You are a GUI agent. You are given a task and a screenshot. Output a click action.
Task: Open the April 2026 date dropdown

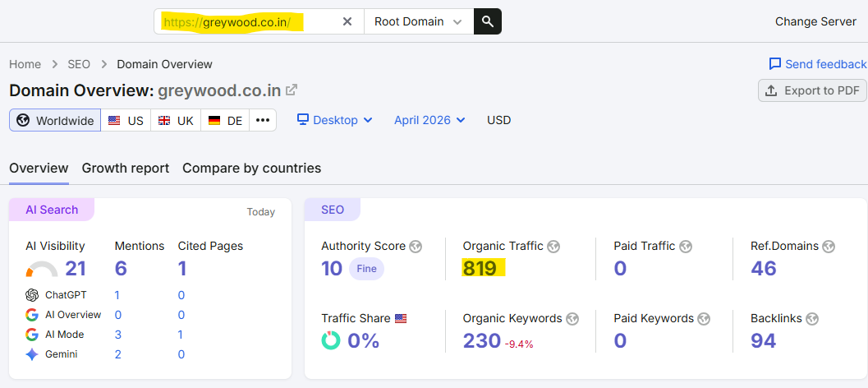tap(429, 120)
